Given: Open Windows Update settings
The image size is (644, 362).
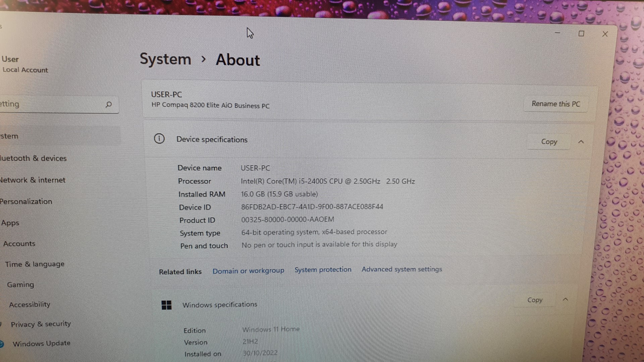Looking at the screenshot, I should (x=41, y=343).
